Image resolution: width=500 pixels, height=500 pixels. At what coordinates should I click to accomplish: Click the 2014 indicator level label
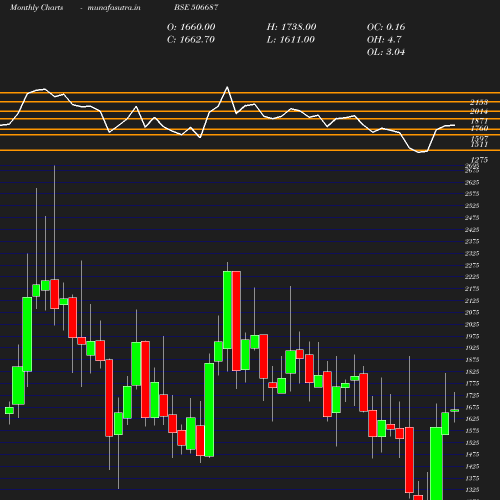479,111
